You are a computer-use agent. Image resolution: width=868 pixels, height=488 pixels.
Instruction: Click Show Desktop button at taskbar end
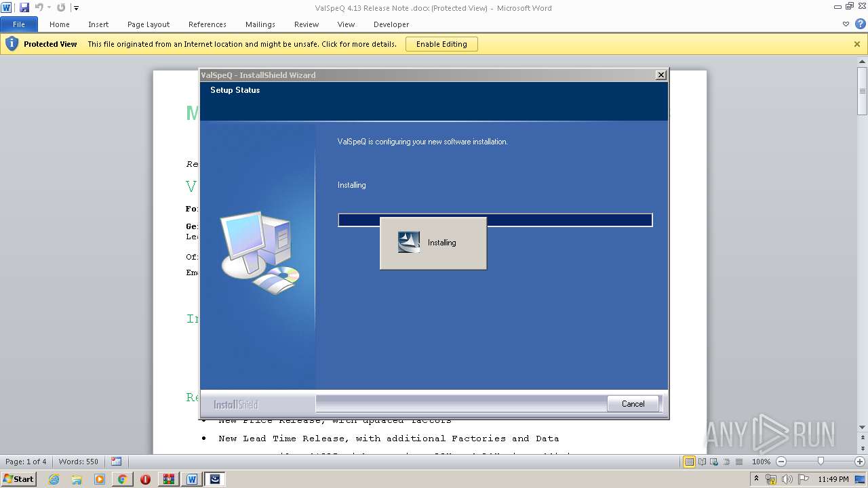tap(861, 479)
